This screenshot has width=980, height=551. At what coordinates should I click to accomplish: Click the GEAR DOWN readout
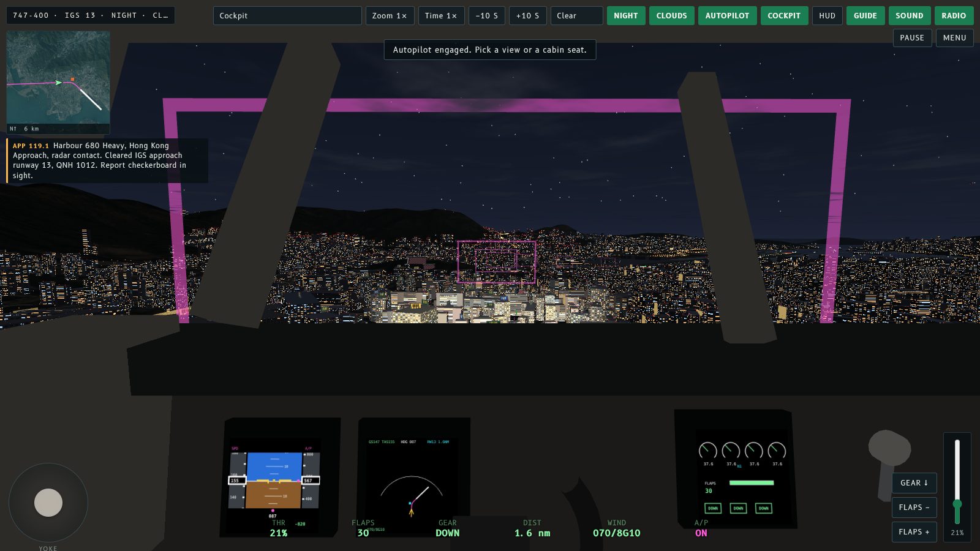tap(448, 528)
